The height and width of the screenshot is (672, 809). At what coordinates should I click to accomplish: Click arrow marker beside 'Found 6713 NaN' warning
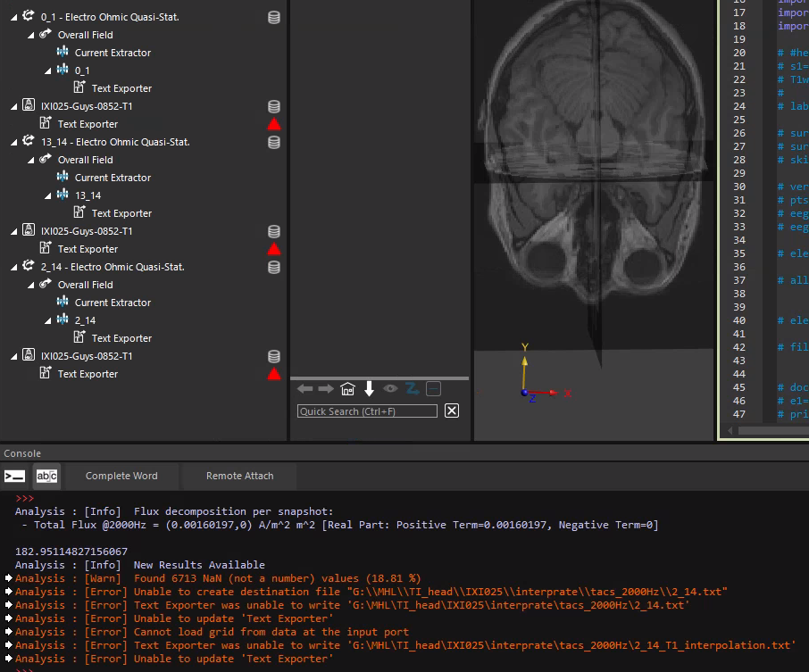pyautogui.click(x=8, y=577)
